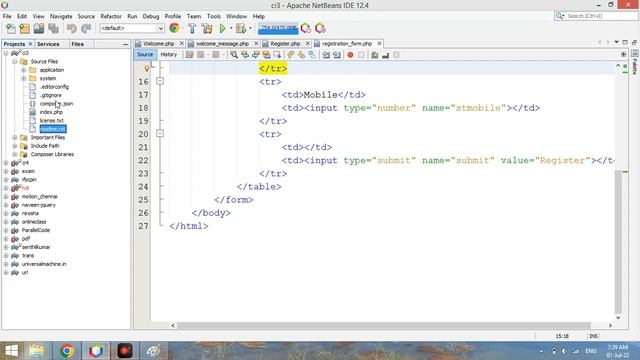Click the Clean and Build icon

point(207,28)
